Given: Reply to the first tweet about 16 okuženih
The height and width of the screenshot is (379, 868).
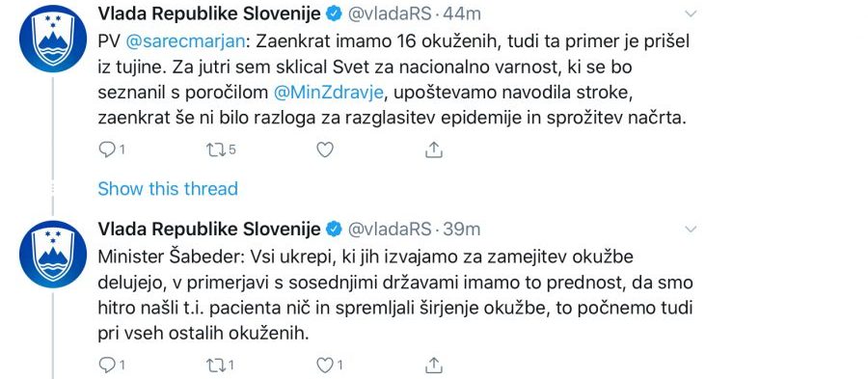Looking at the screenshot, I should [x=106, y=149].
